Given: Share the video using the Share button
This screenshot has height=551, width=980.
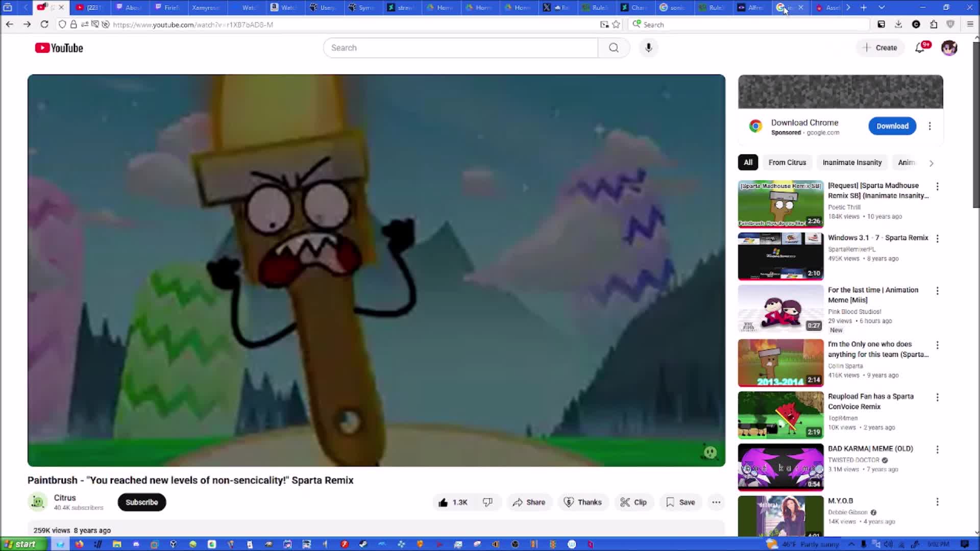Looking at the screenshot, I should 529,502.
